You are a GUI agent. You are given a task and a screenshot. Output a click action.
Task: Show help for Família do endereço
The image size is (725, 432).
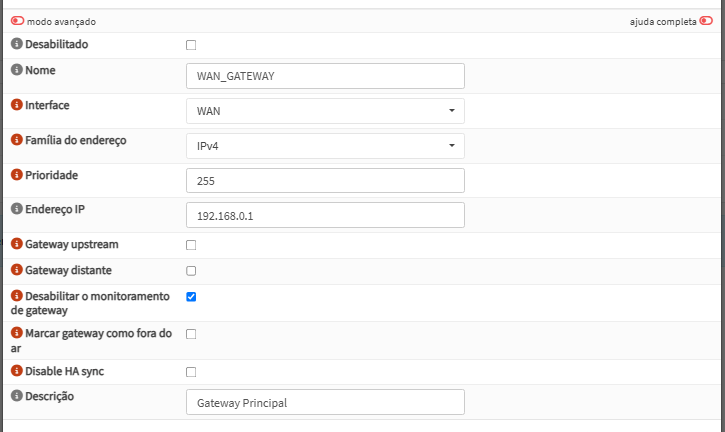coord(17,139)
